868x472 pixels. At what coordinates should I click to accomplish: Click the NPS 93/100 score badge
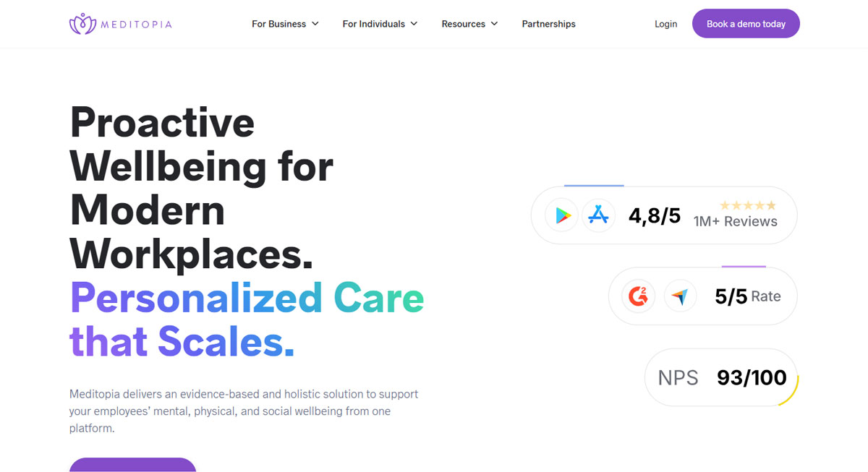[x=721, y=377]
